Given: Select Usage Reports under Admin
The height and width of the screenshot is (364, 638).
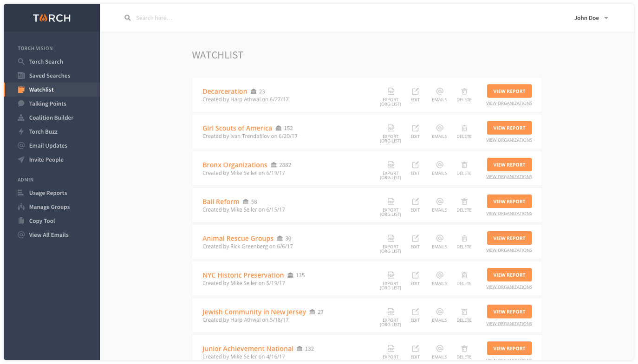Looking at the screenshot, I should [x=48, y=193].
